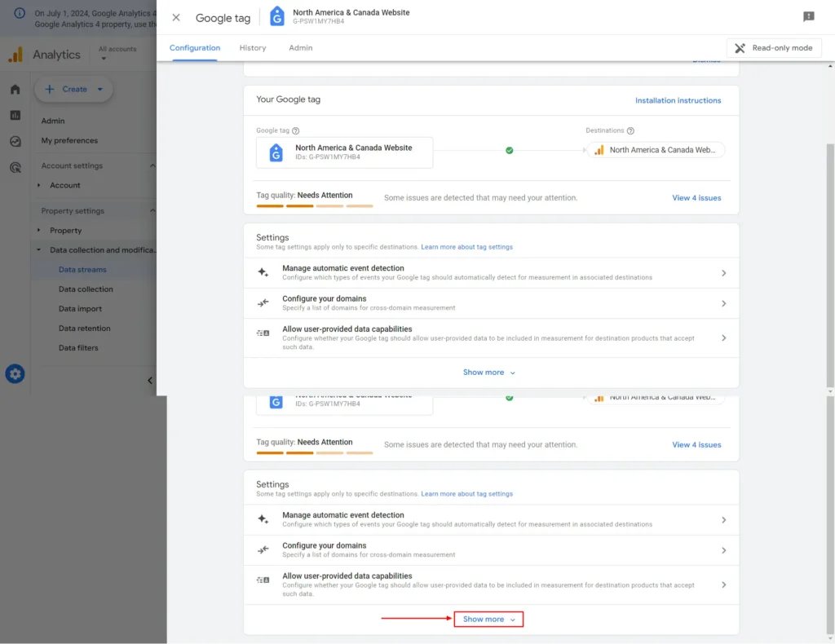Click the upper View 4 issues link

696,198
